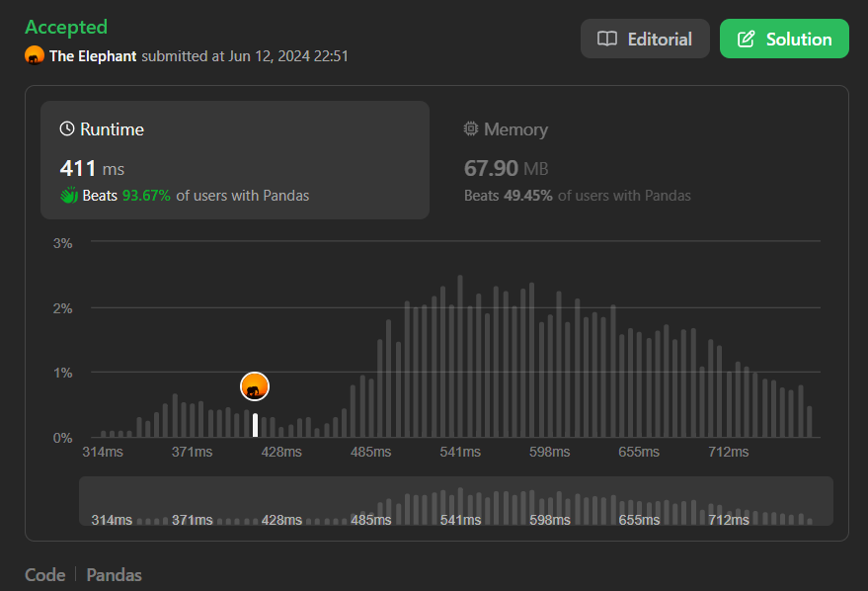The width and height of the screenshot is (868, 591).
Task: Click the pencil icon in Solution button
Action: point(747,40)
